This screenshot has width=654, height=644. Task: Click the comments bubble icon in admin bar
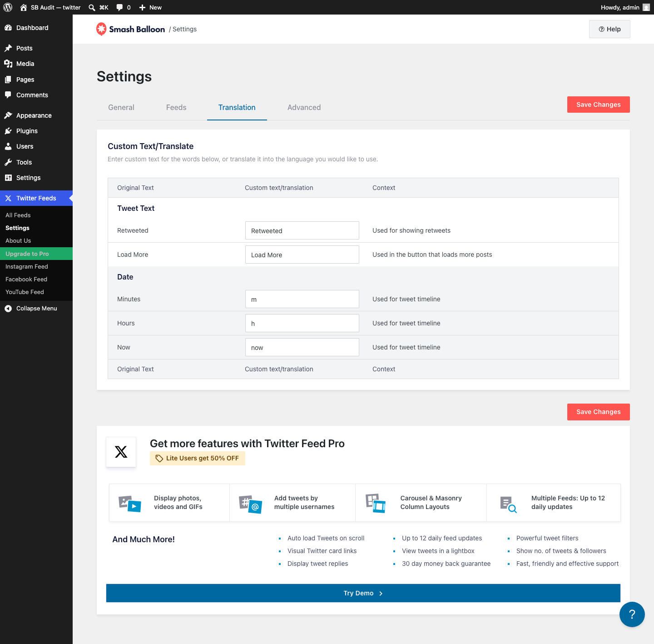tap(119, 7)
